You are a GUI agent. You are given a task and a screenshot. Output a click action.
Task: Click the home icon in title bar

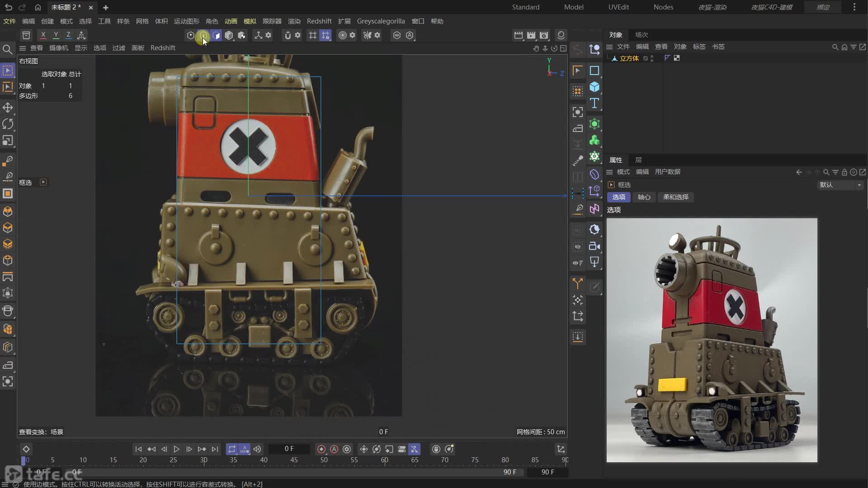(38, 7)
